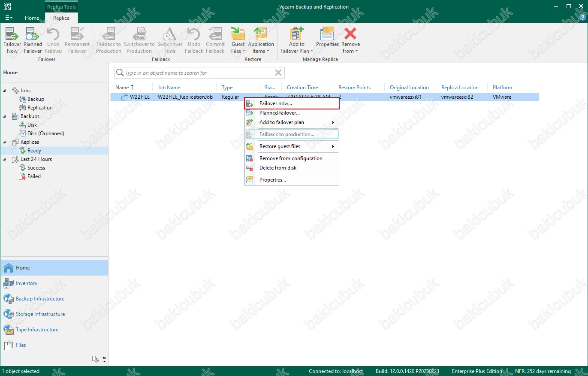Image resolution: width=588 pixels, height=376 pixels.
Task: Open the Guest Files restore dropdown
Action: pyautogui.click(x=238, y=40)
